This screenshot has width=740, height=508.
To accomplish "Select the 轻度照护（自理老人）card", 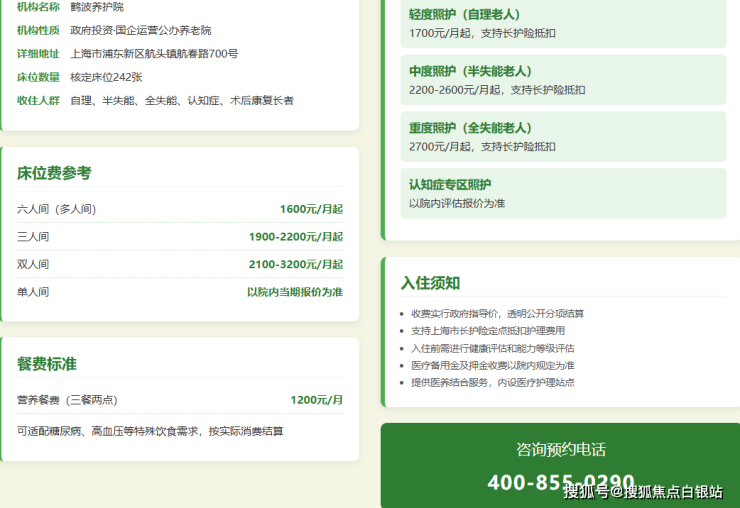I will [563, 23].
